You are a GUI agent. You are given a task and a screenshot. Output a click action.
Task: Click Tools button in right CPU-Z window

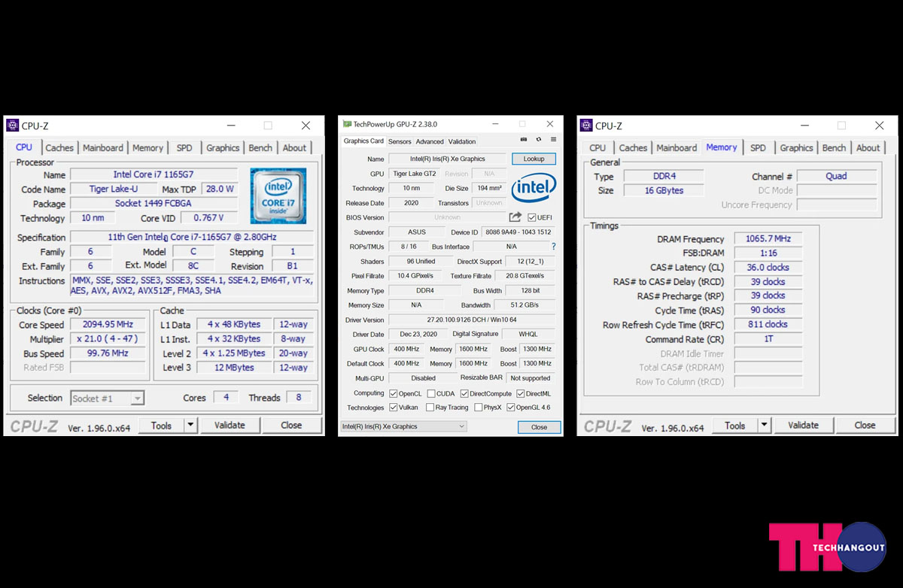[734, 426]
